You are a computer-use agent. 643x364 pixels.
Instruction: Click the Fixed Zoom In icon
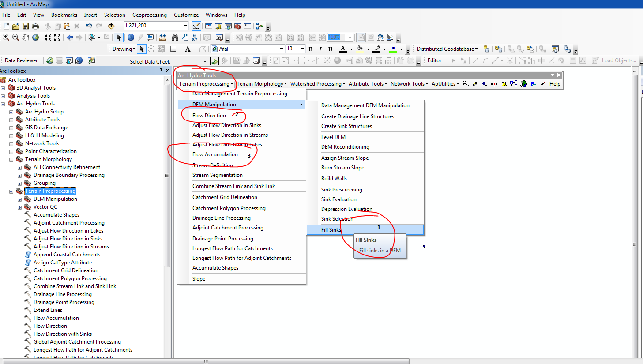[x=48, y=38]
